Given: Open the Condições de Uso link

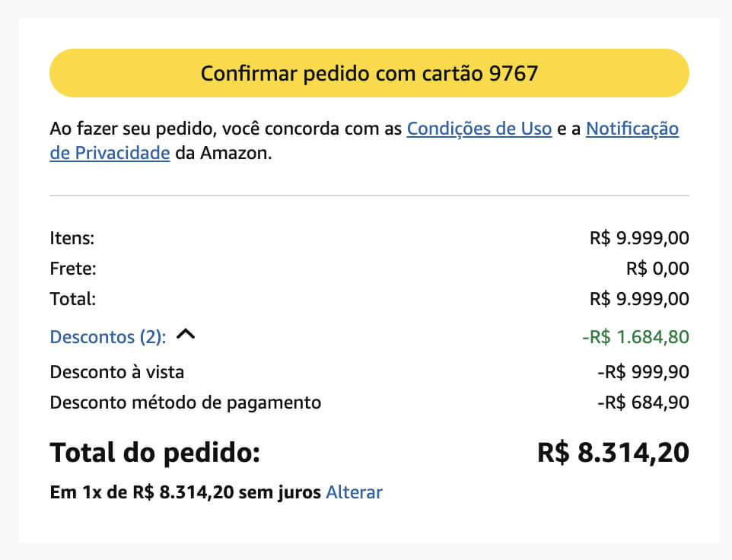Looking at the screenshot, I should (x=479, y=129).
